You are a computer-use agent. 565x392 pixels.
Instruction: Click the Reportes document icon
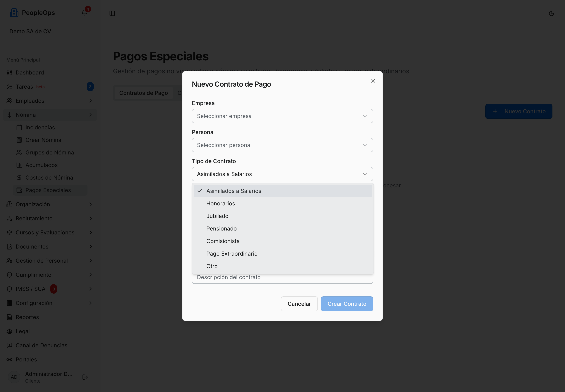pos(9,317)
